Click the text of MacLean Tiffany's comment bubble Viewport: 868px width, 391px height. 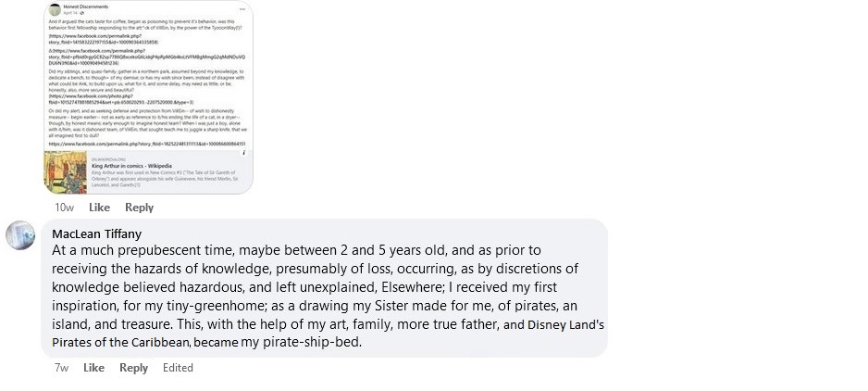click(315, 287)
